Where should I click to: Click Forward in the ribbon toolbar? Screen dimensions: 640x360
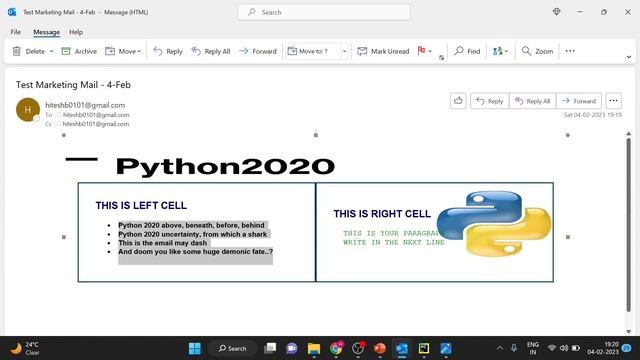point(258,51)
